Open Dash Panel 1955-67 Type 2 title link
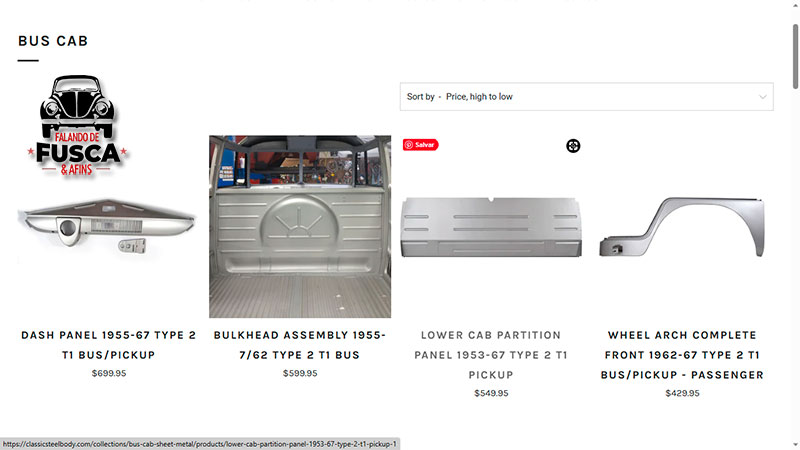Image resolution: width=800 pixels, height=450 pixels. [108, 345]
